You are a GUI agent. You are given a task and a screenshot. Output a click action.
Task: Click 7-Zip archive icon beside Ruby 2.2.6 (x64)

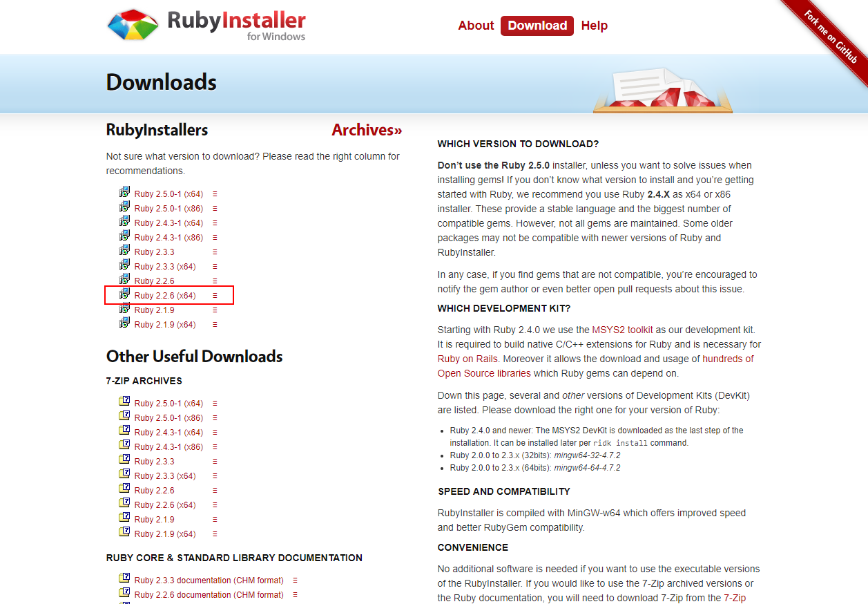coord(124,503)
